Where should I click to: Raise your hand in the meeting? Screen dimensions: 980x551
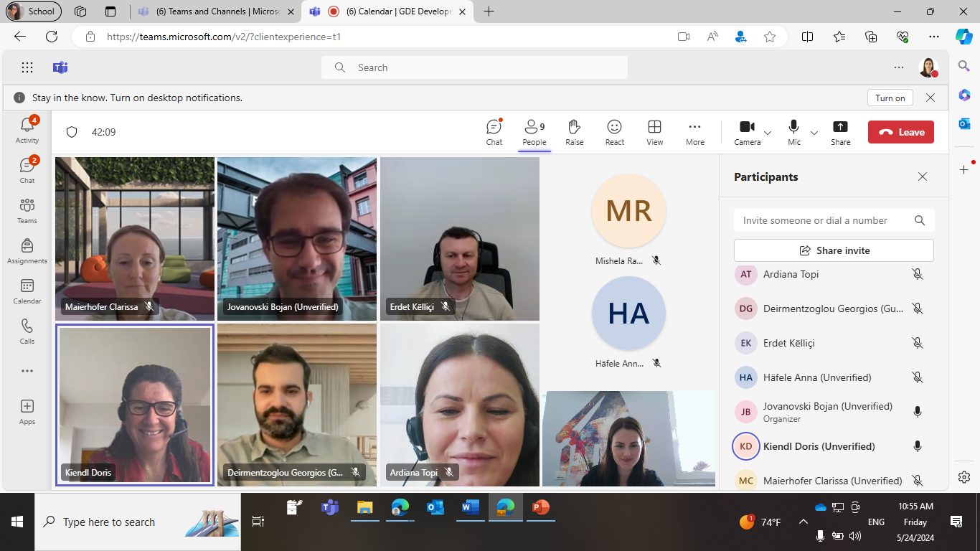574,132
